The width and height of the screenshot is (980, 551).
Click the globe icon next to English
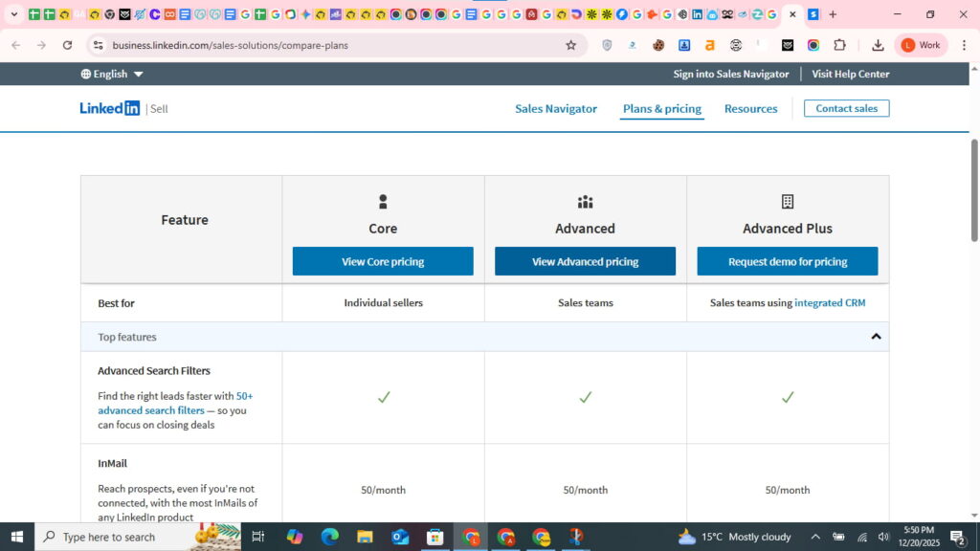pos(85,74)
